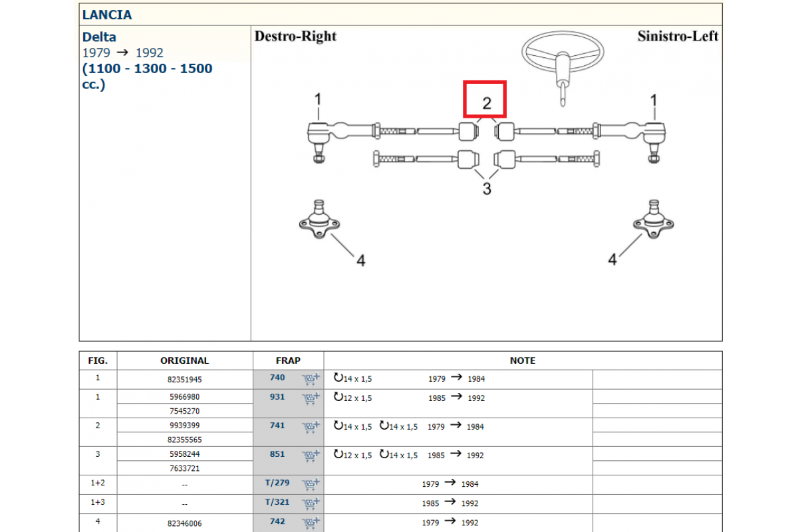Select the FIG. column header
This screenshot has height=532, width=798.
pos(98,360)
